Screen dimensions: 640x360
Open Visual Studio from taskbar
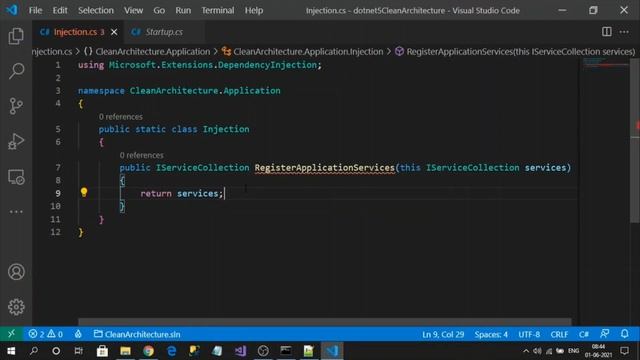click(240, 351)
